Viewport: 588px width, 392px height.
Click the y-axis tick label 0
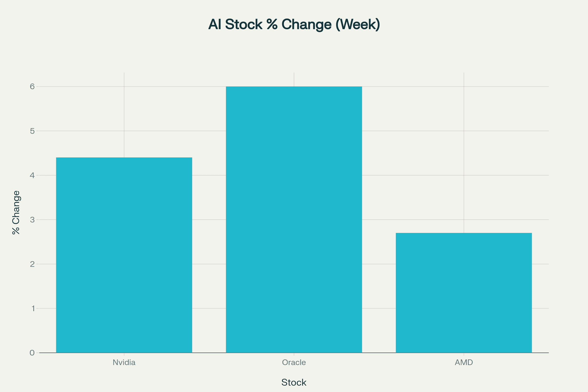(x=32, y=353)
